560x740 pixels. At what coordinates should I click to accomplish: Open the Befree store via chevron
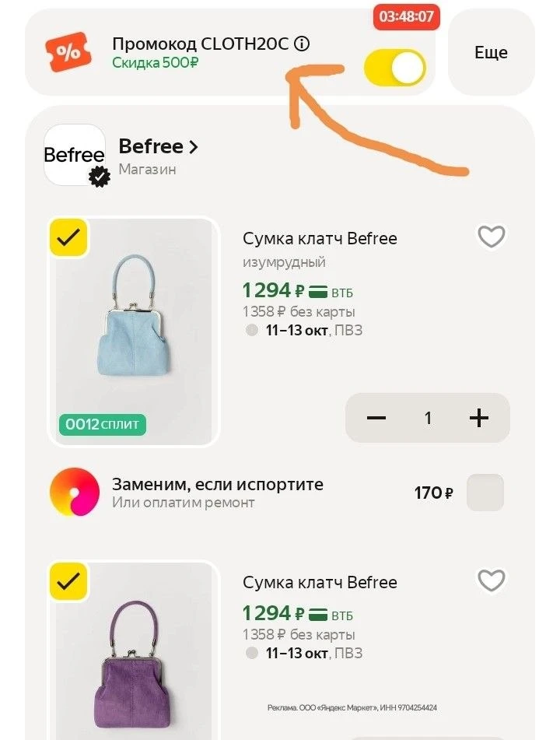pos(193,147)
